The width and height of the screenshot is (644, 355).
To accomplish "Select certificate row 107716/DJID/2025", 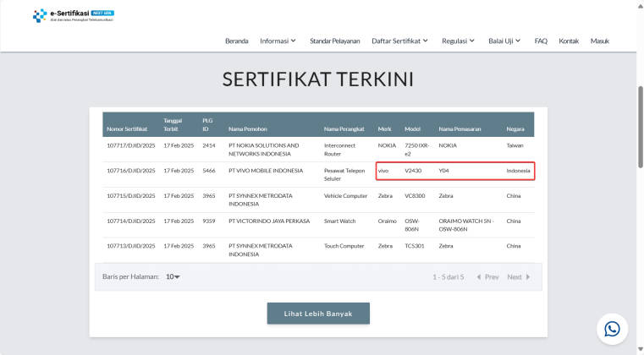I will click(x=318, y=175).
